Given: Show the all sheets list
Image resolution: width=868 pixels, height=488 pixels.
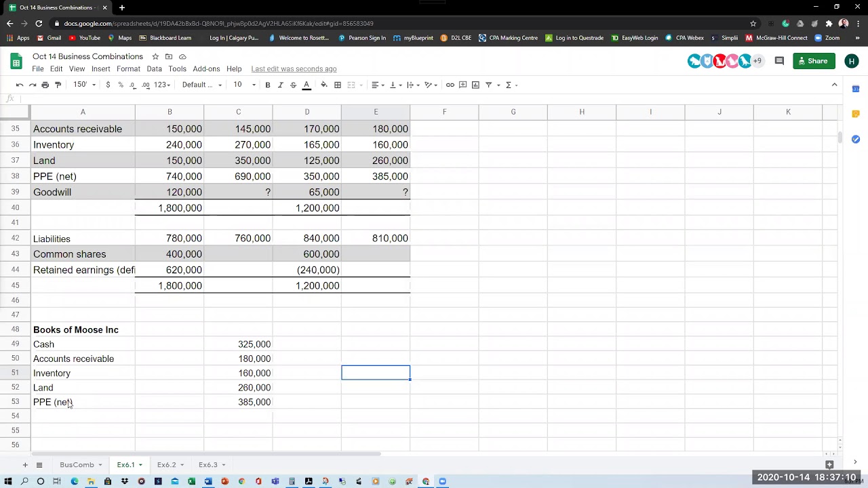Looking at the screenshot, I should 39,465.
